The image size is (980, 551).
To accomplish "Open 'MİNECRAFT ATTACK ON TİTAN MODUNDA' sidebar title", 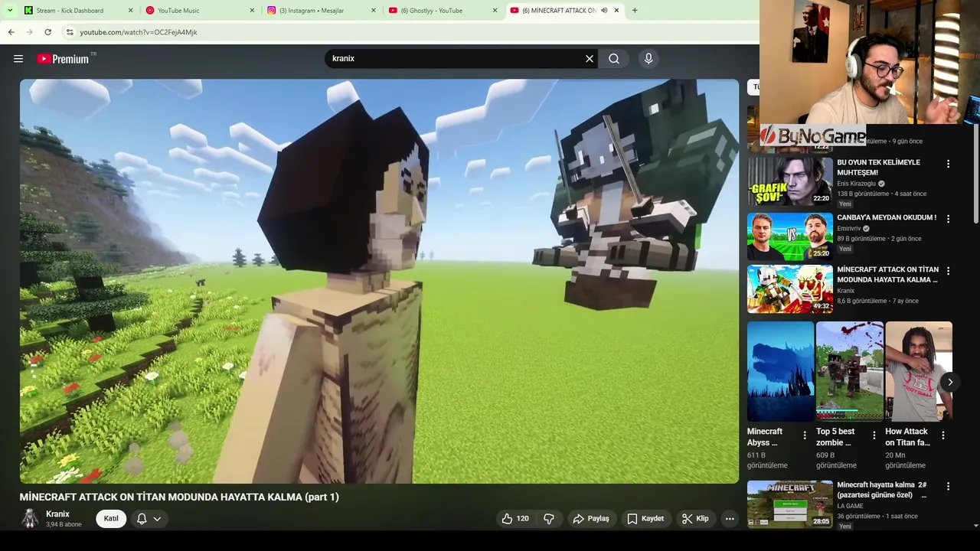I will [x=887, y=275].
